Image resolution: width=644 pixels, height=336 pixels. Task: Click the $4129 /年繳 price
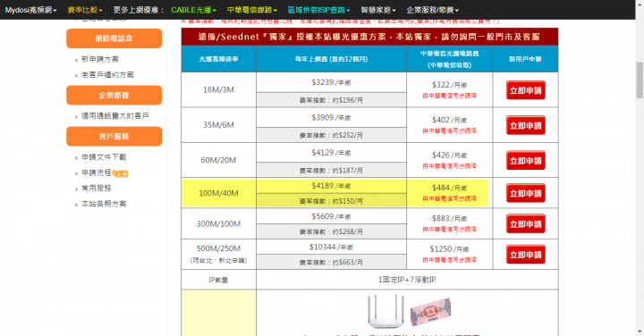point(331,153)
